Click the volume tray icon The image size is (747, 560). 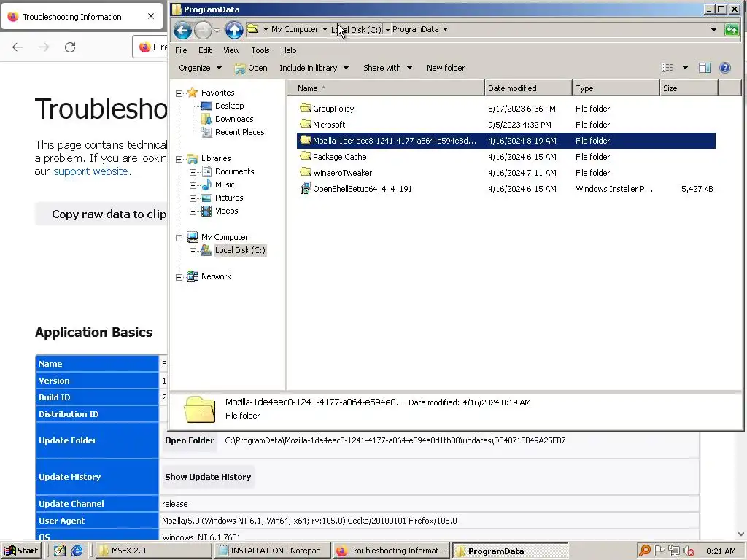click(x=687, y=551)
